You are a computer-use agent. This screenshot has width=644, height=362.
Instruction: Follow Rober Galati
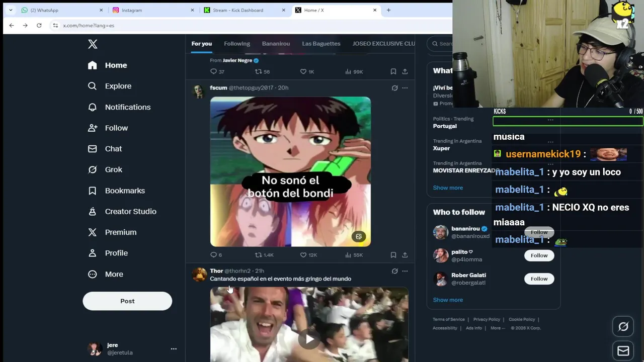(539, 279)
